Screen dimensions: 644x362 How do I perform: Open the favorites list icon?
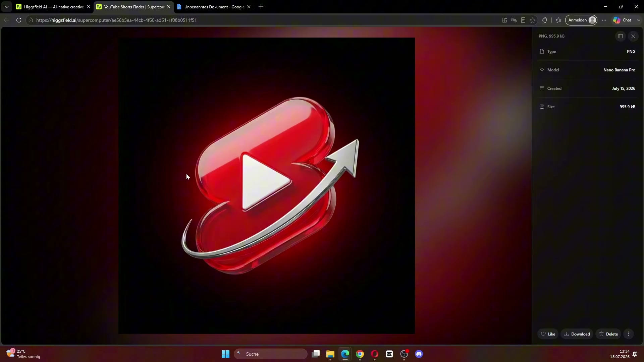pyautogui.click(x=558, y=20)
